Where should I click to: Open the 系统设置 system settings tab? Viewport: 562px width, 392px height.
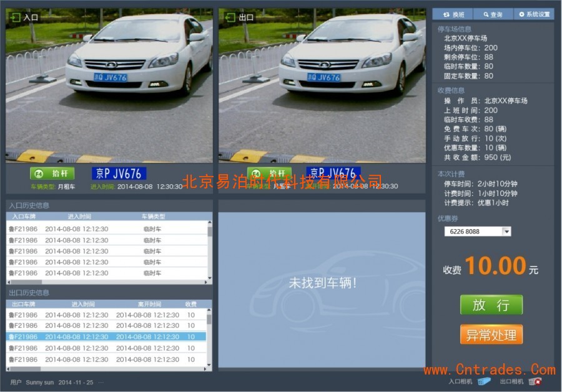[x=534, y=14]
